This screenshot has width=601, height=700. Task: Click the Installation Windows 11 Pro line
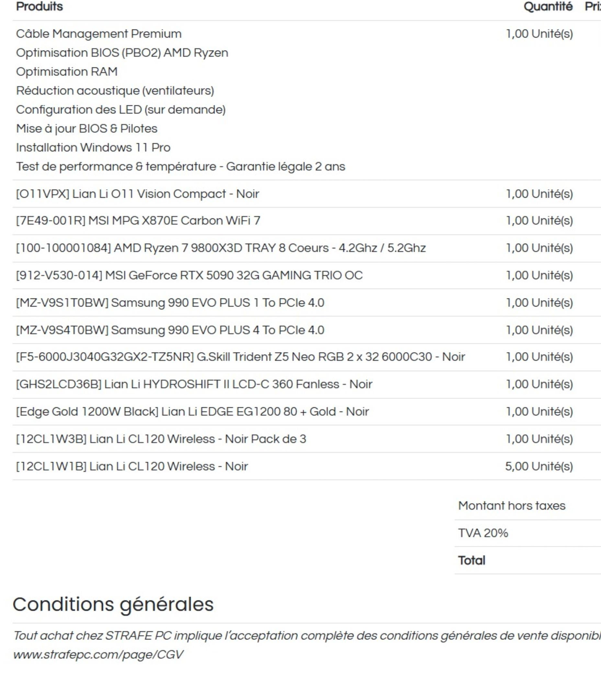point(93,148)
